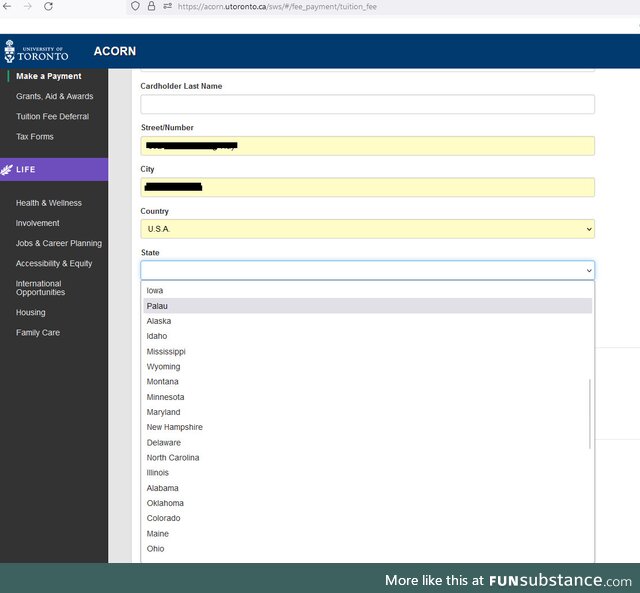Choose Maryland in the list

367,412
